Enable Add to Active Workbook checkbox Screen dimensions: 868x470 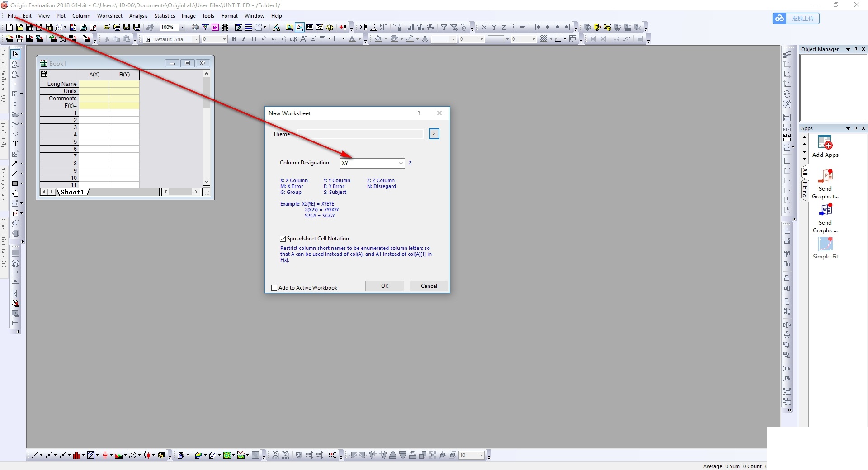pos(274,287)
